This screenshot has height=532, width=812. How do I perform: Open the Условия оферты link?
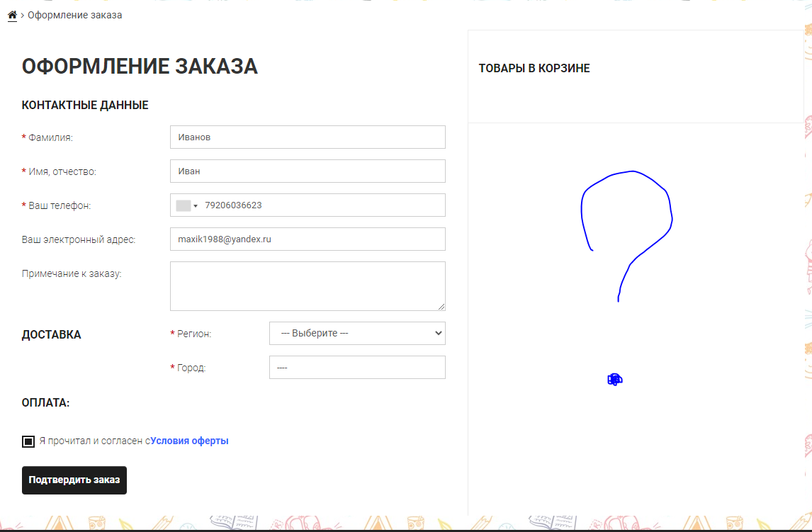click(189, 441)
